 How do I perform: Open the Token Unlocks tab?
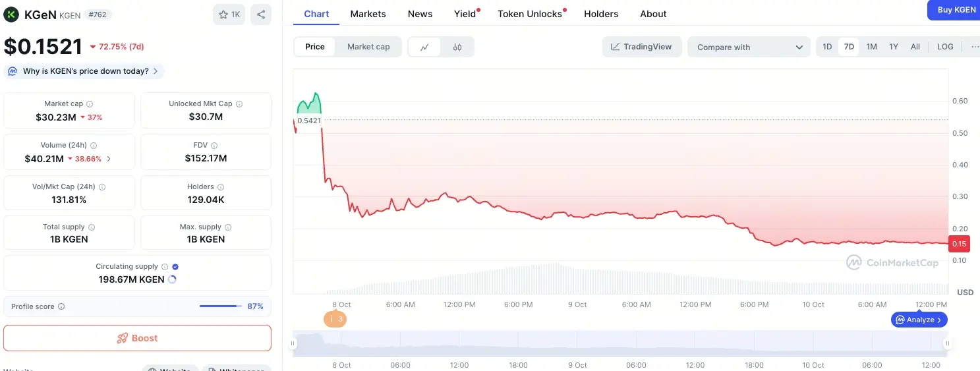click(x=530, y=14)
